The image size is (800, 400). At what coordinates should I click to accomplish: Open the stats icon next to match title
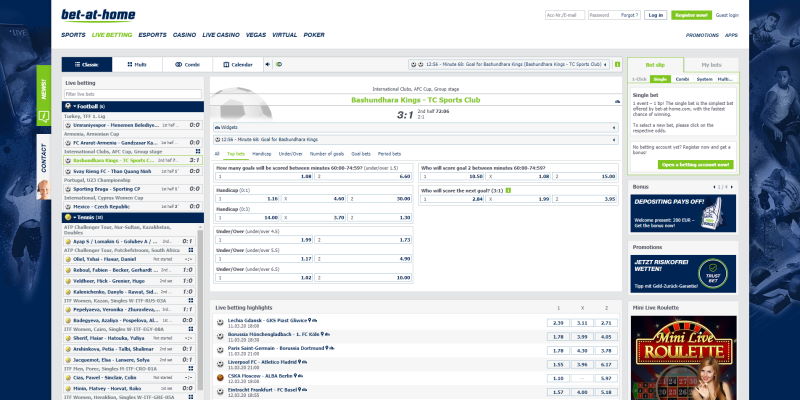click(617, 101)
